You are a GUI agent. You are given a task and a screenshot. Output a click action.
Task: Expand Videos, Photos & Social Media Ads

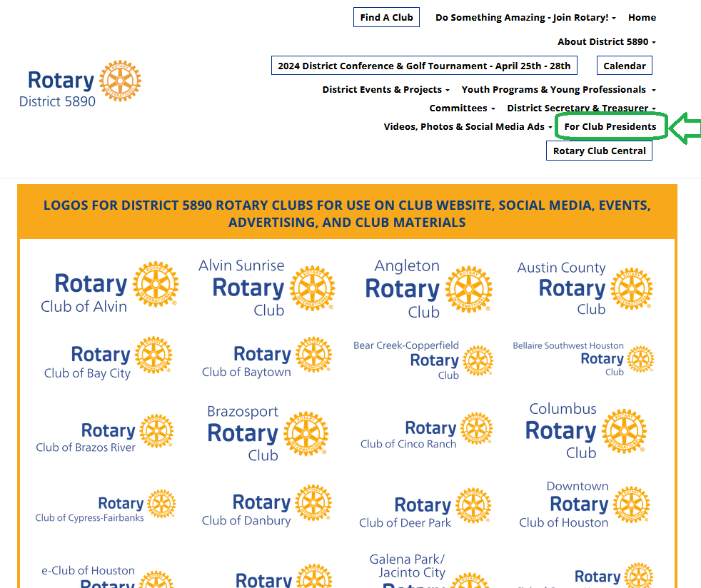tap(468, 126)
